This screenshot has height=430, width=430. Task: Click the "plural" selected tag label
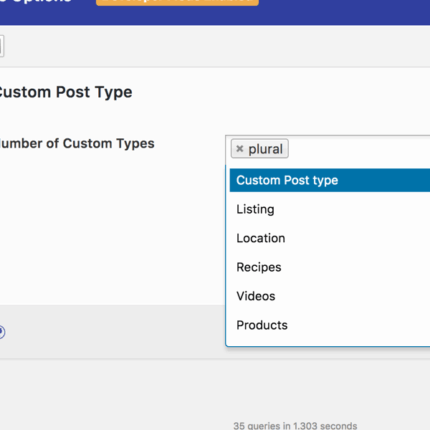pyautogui.click(x=265, y=149)
